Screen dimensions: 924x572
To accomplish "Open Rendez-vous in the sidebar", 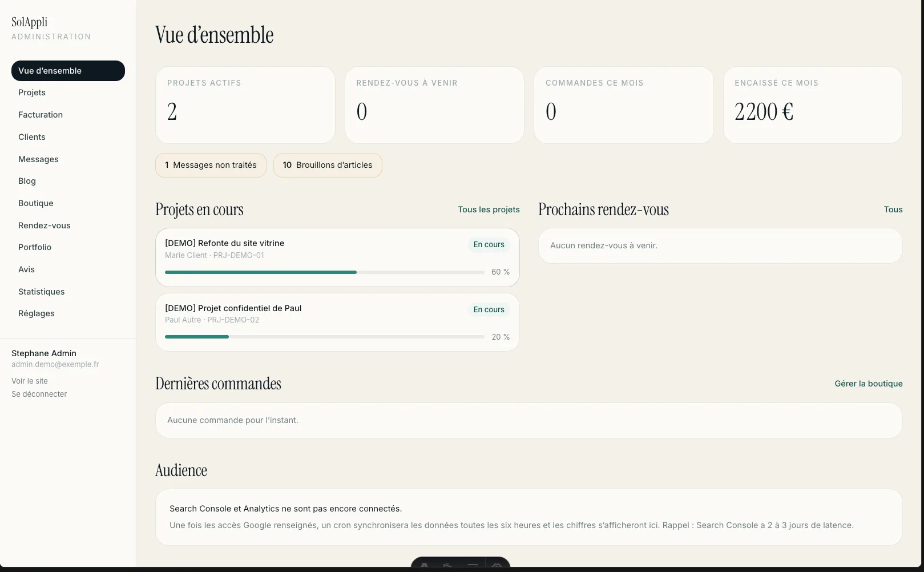I will [x=68, y=225].
